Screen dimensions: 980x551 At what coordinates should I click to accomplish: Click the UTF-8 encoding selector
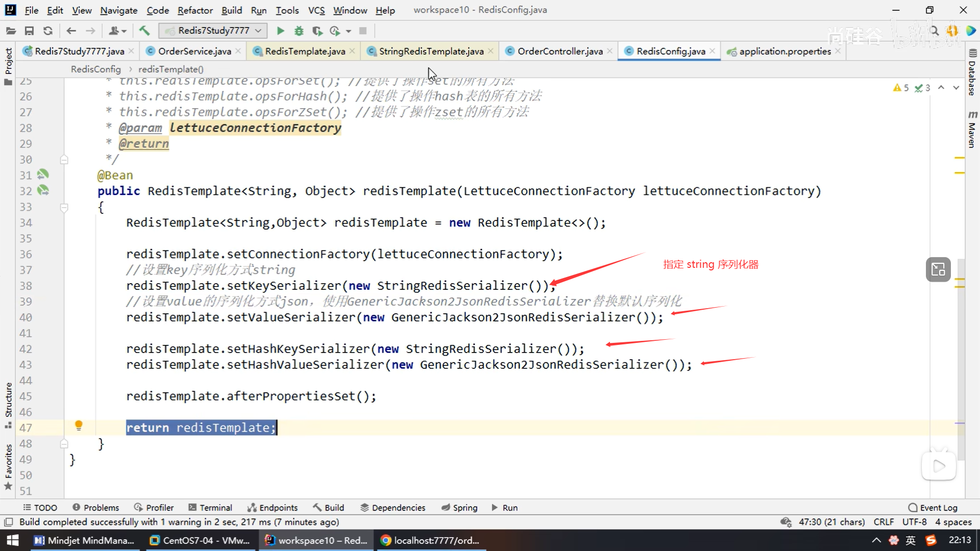pyautogui.click(x=914, y=522)
